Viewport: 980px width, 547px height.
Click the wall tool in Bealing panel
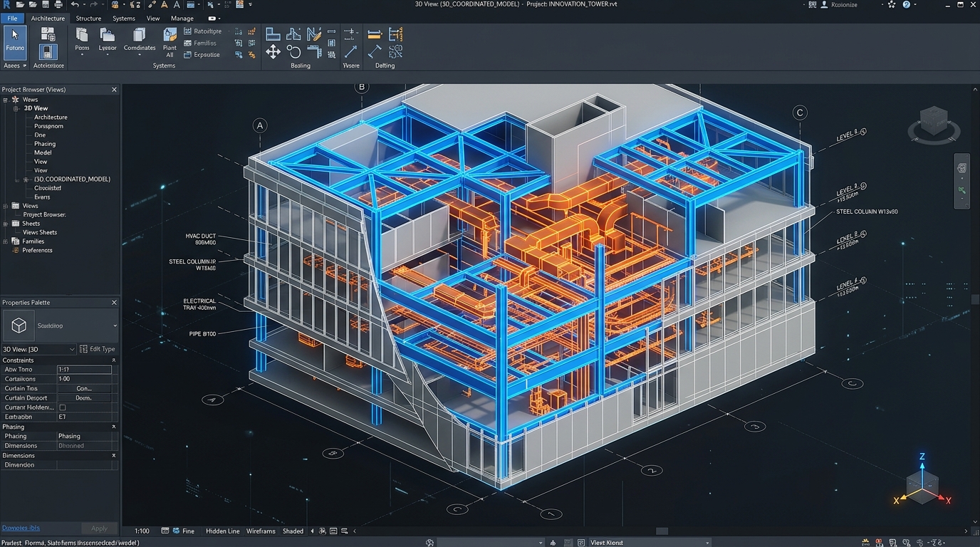pyautogui.click(x=273, y=33)
